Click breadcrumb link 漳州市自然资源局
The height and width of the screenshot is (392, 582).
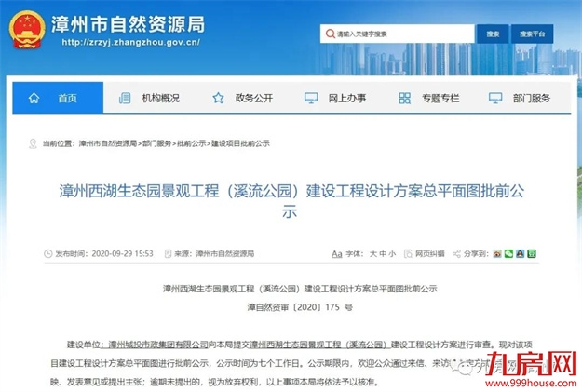(x=108, y=143)
